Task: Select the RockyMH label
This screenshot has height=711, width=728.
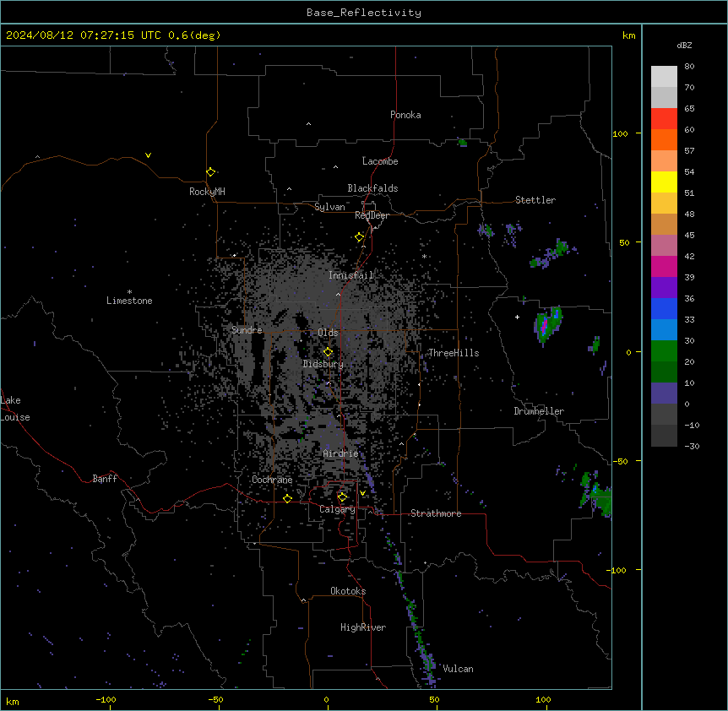Action: [207, 192]
